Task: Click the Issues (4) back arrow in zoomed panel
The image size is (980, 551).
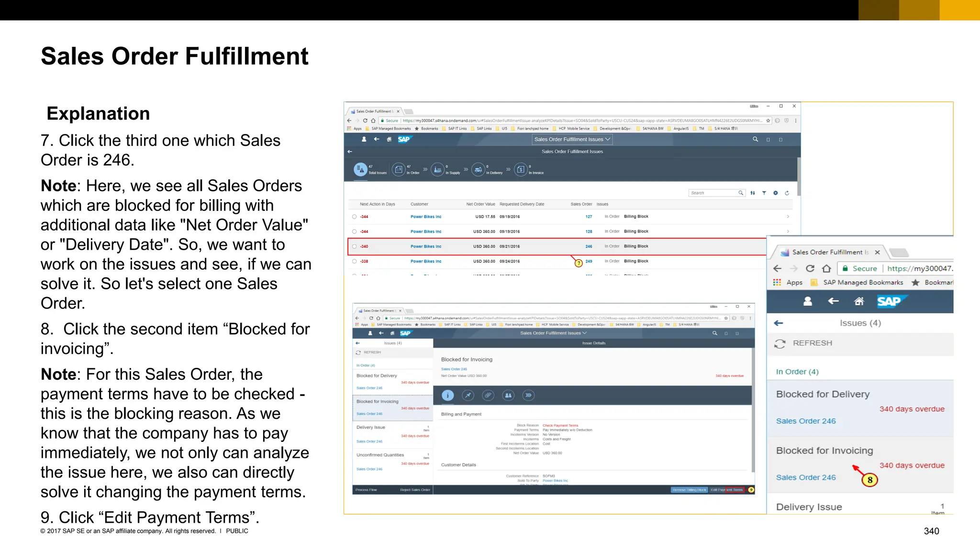Action: tap(779, 323)
